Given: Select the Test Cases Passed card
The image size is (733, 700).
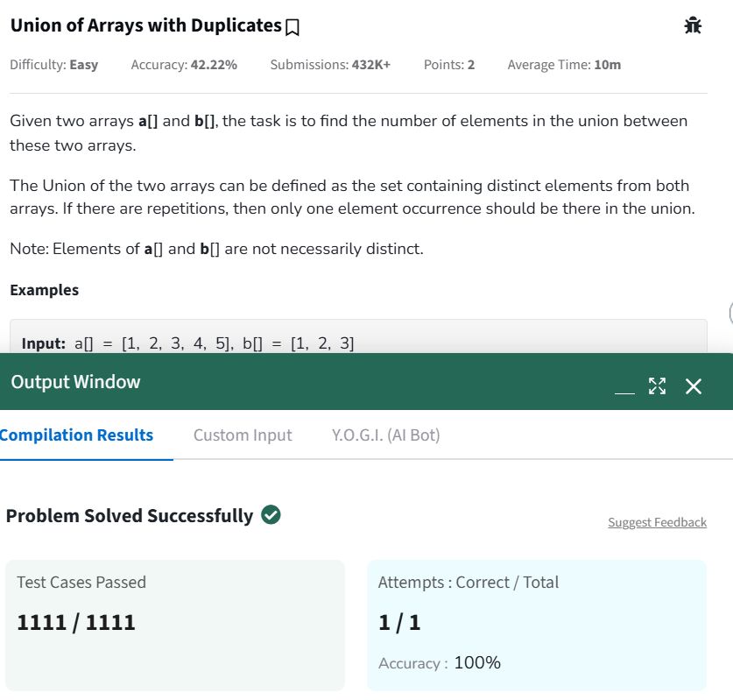Looking at the screenshot, I should click(x=175, y=625).
